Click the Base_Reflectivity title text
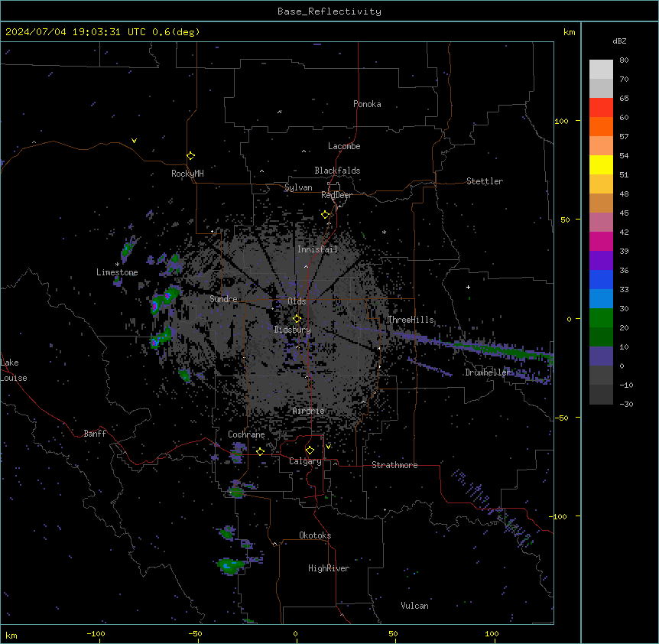Viewport: 659px width, 644px height. click(x=329, y=11)
